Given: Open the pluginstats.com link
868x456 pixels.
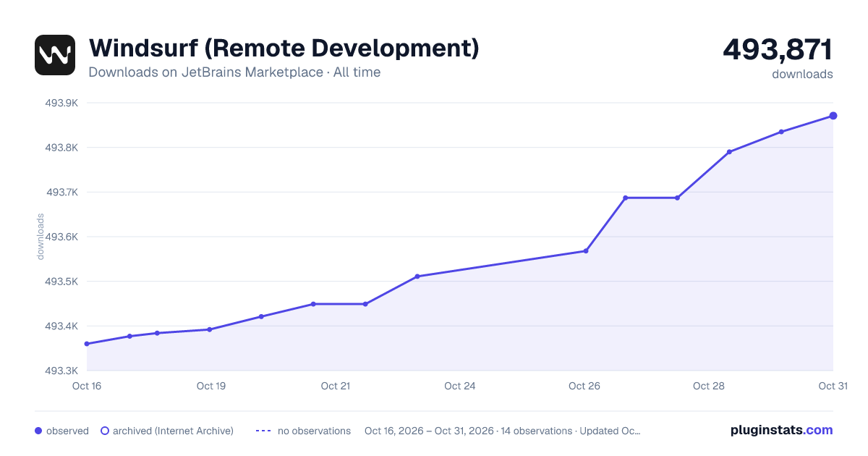Looking at the screenshot, I should tap(781, 430).
